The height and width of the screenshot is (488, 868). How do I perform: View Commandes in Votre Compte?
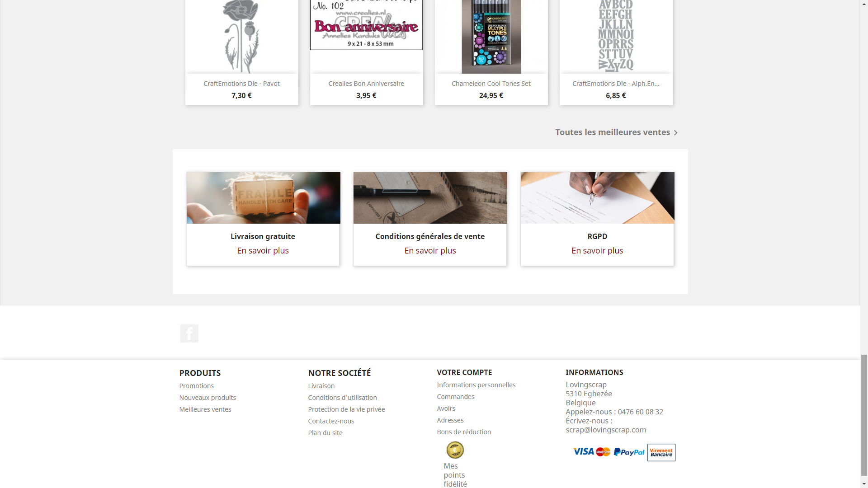[456, 397]
